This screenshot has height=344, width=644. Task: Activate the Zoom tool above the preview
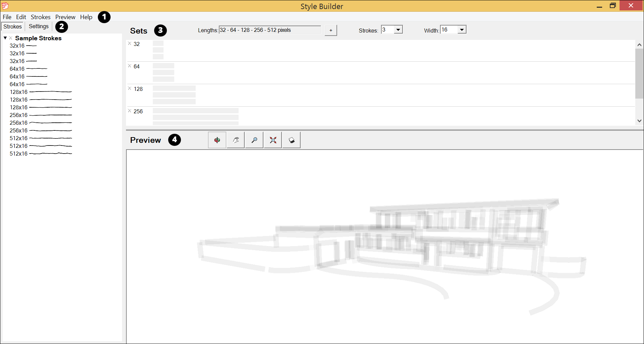(254, 140)
